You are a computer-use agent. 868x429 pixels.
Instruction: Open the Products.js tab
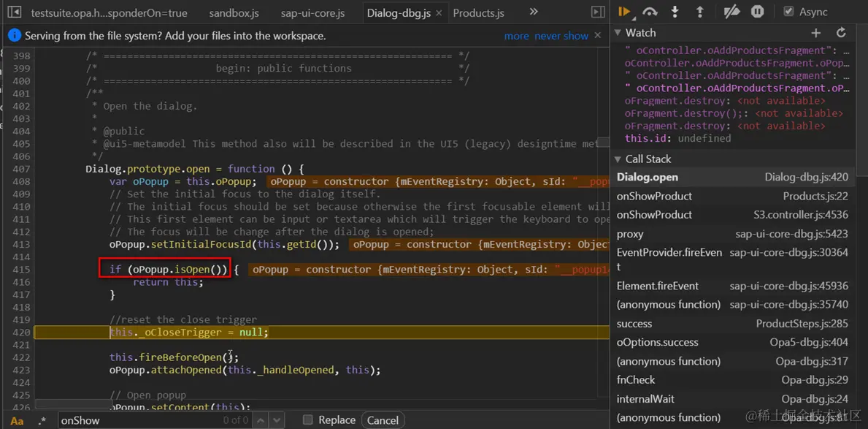479,12
